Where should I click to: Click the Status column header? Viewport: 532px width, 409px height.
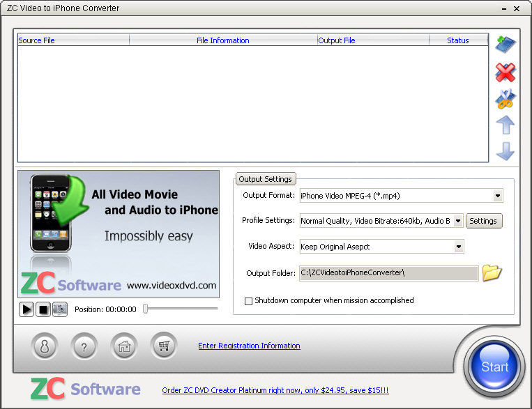coord(458,40)
